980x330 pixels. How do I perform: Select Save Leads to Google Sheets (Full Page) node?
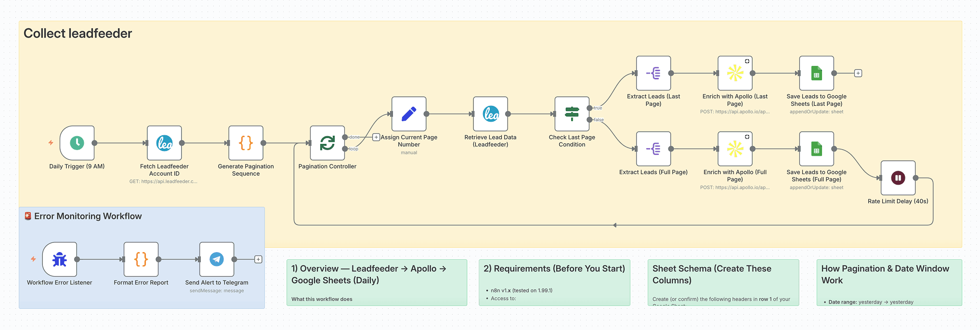(x=817, y=149)
